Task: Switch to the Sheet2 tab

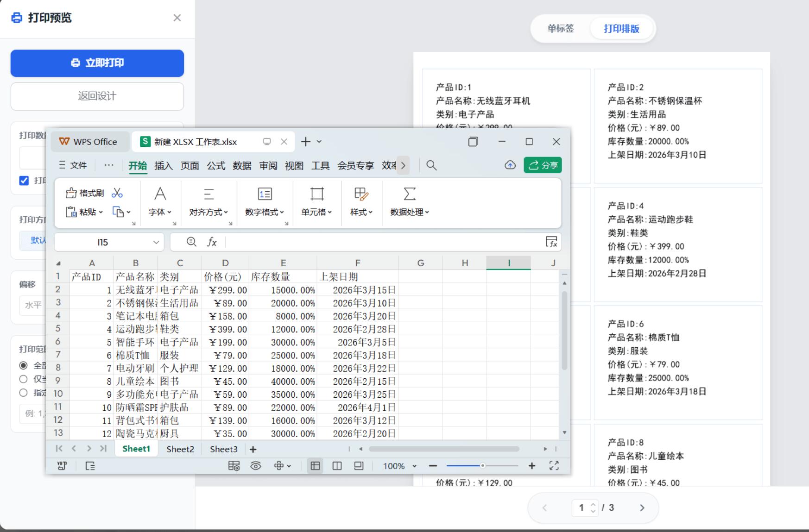Action: (x=180, y=449)
